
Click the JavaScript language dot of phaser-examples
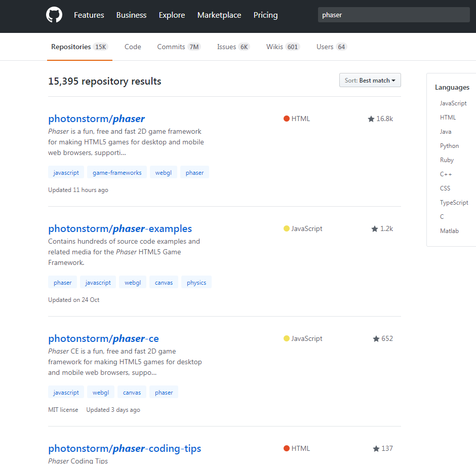[286, 228]
